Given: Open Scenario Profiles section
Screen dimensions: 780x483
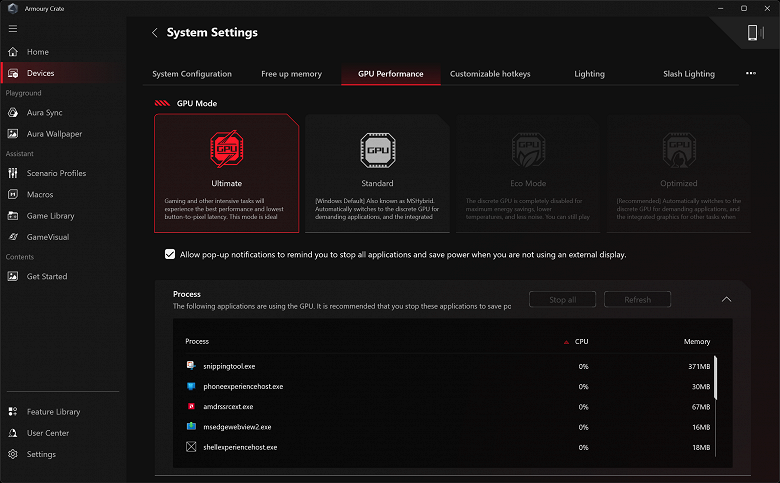Looking at the screenshot, I should tap(56, 173).
